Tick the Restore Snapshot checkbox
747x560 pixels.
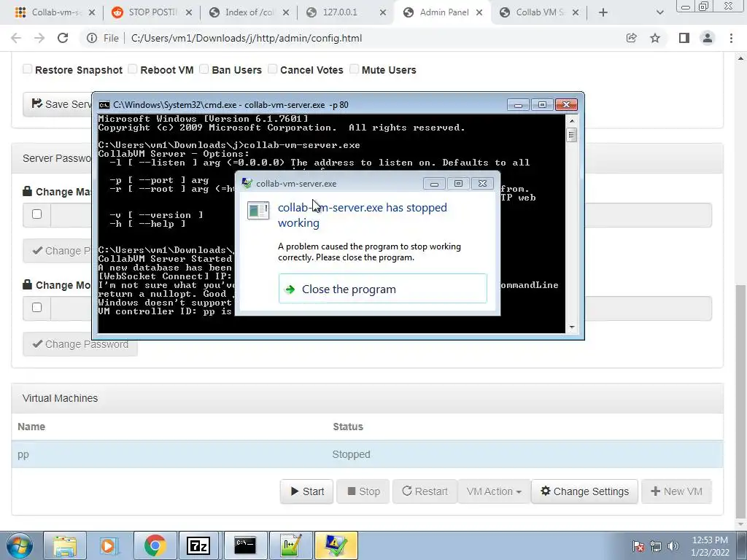[x=28, y=69]
